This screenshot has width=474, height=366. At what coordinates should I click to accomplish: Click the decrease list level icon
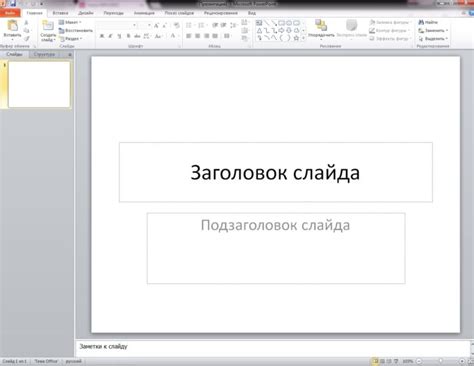(215, 25)
